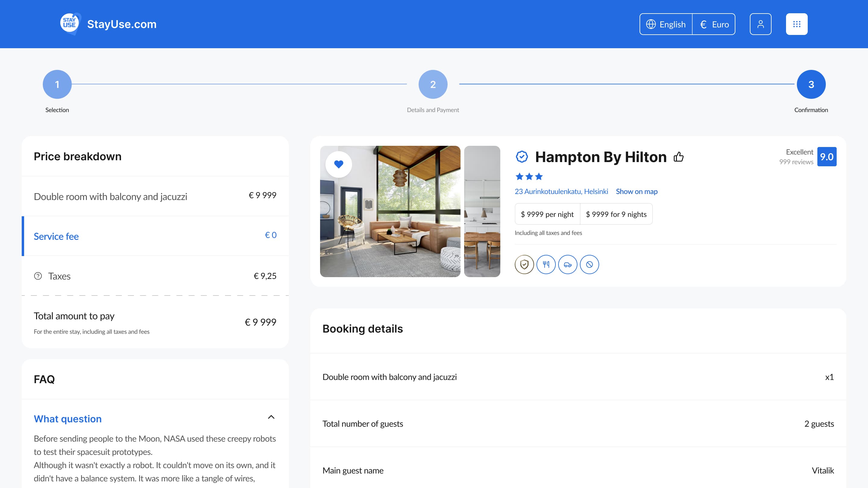The image size is (868, 488).
Task: Click the restaurant fork-and-knife amenity icon
Action: (546, 264)
